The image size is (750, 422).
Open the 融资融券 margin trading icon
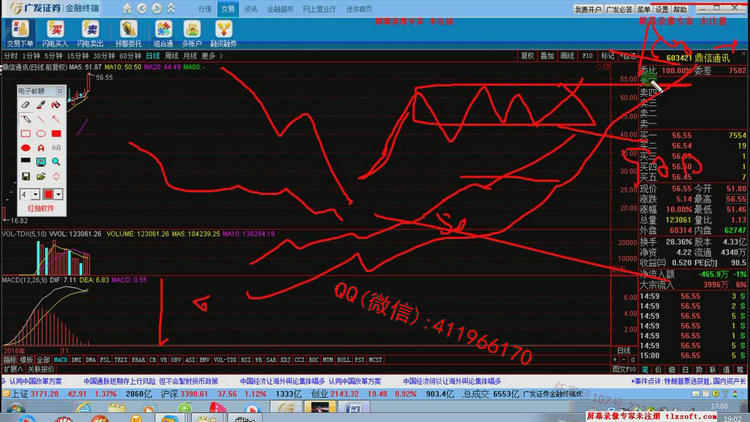223,33
